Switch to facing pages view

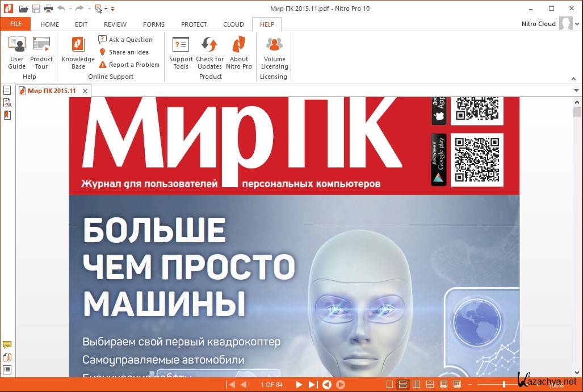(416, 385)
